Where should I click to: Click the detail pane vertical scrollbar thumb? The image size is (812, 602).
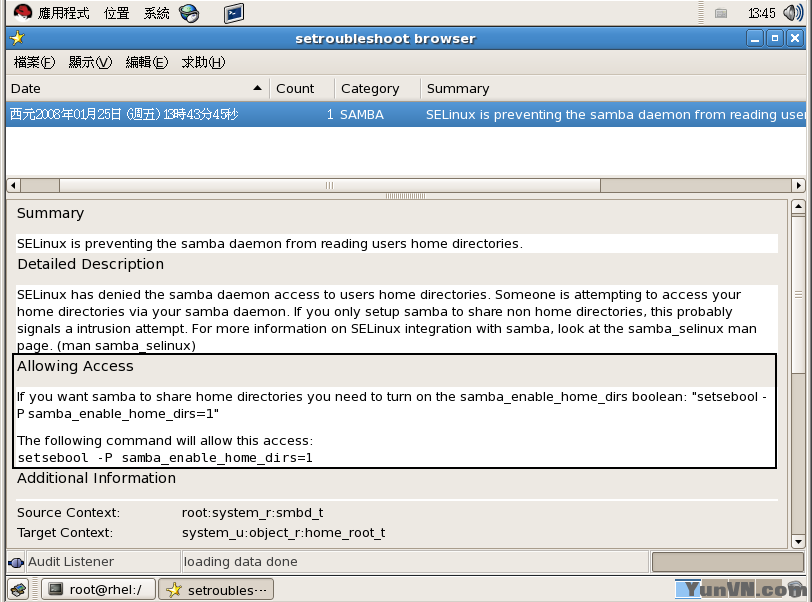pyautogui.click(x=798, y=294)
